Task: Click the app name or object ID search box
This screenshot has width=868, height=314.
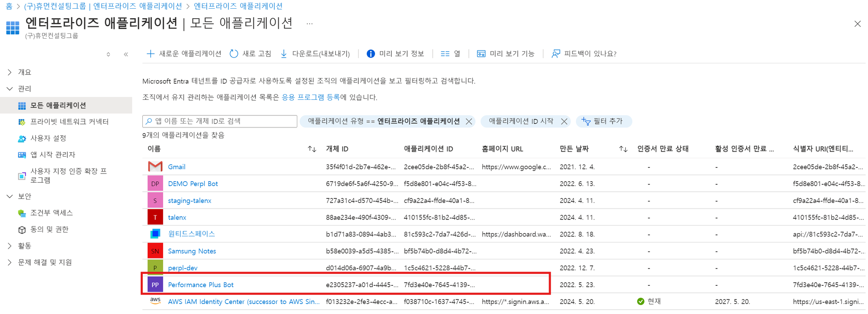Action: [220, 121]
